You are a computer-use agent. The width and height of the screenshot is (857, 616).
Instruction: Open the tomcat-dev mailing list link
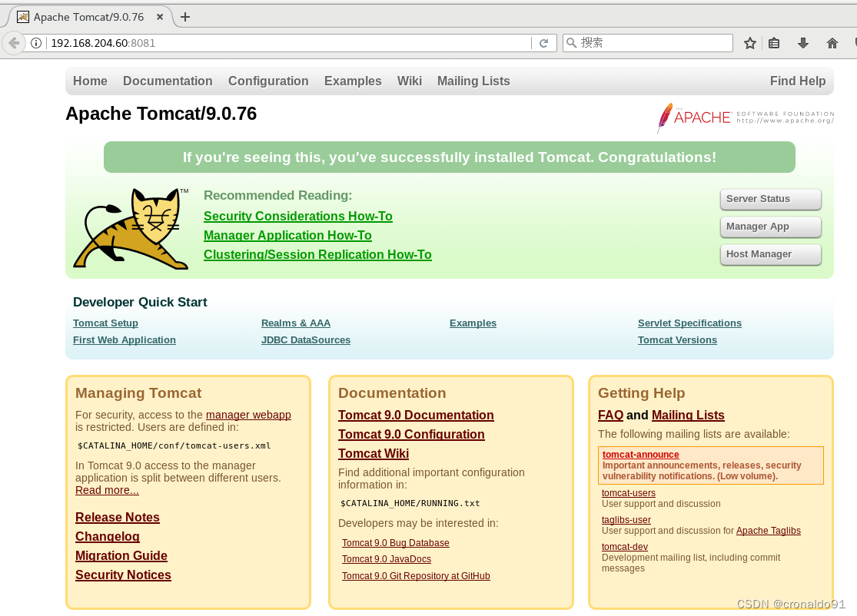(x=625, y=547)
